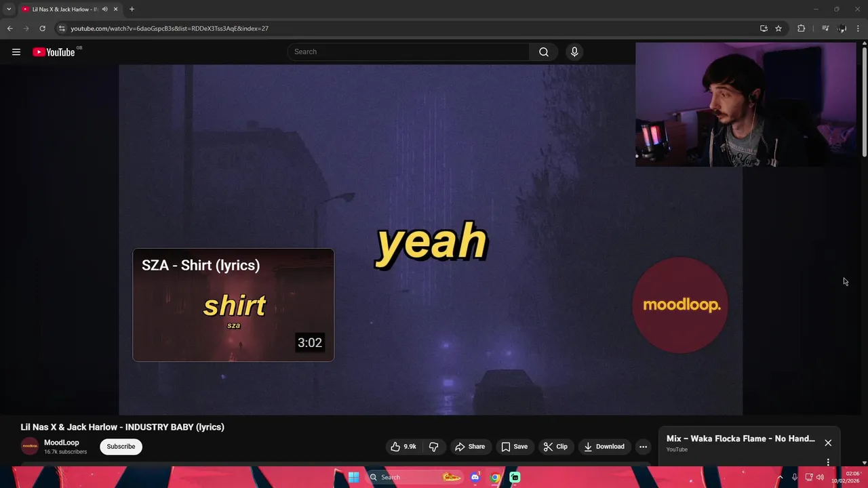Open Chrome extensions puzzle icon
Screen dimensions: 868x488
tap(801, 28)
